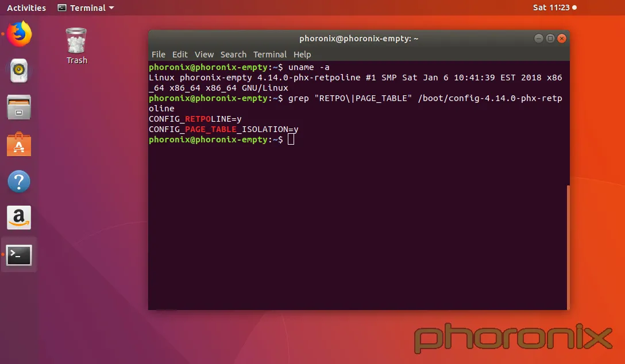Viewport: 625px width, 364px height.
Task: Click the Activities button
Action: (26, 7)
